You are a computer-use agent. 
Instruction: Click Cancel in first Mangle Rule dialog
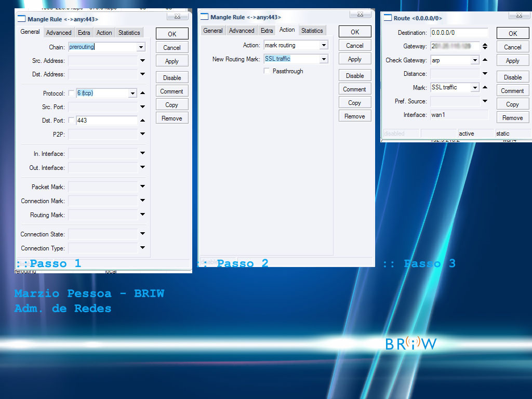click(x=172, y=47)
